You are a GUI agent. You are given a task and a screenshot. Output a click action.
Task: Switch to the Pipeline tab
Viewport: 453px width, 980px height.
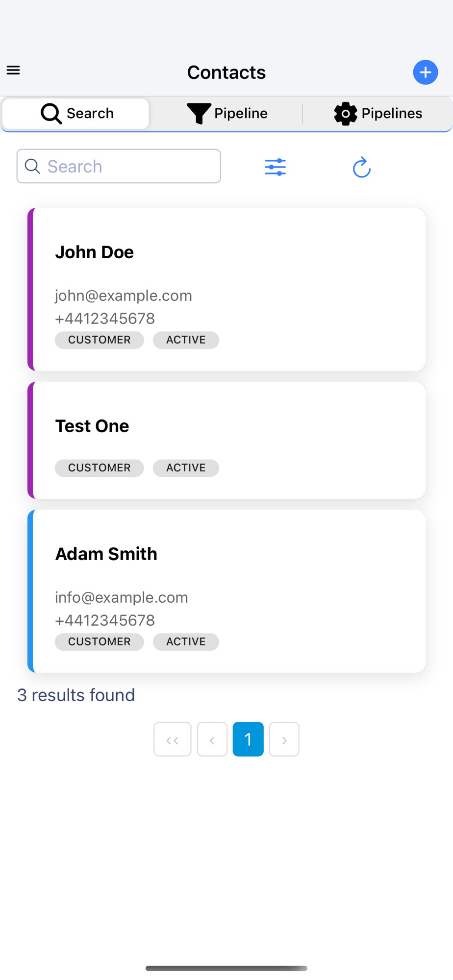click(227, 113)
